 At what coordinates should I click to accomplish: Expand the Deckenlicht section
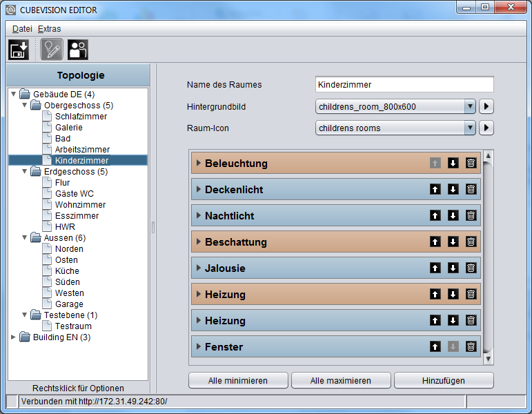(x=199, y=189)
